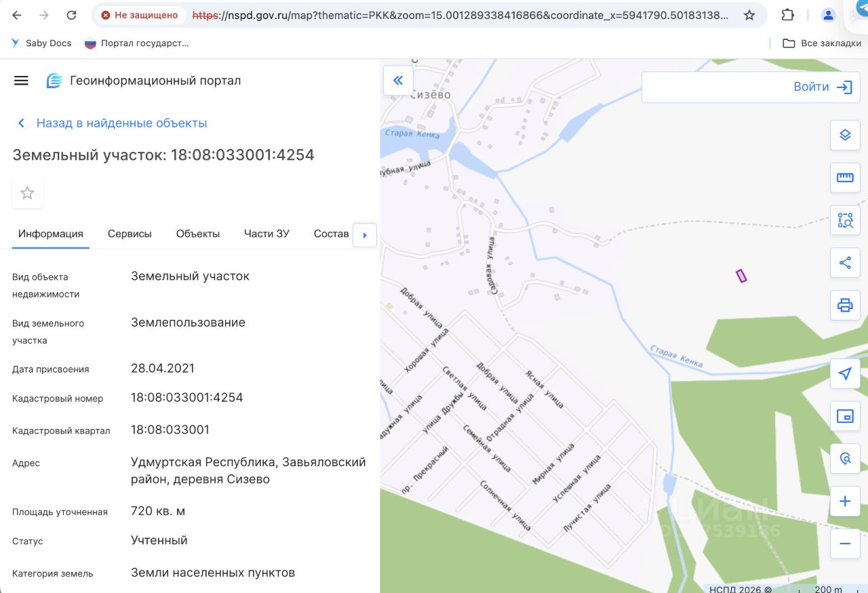Open the browser extensions menu

787,15
